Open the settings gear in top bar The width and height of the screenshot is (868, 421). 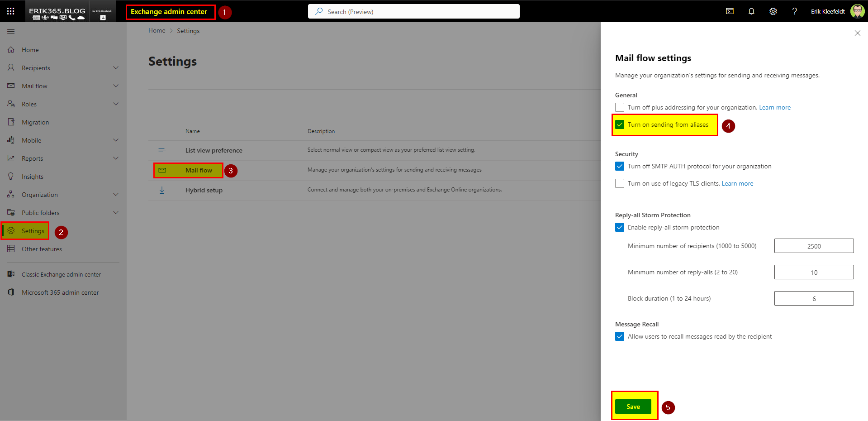[x=773, y=11]
